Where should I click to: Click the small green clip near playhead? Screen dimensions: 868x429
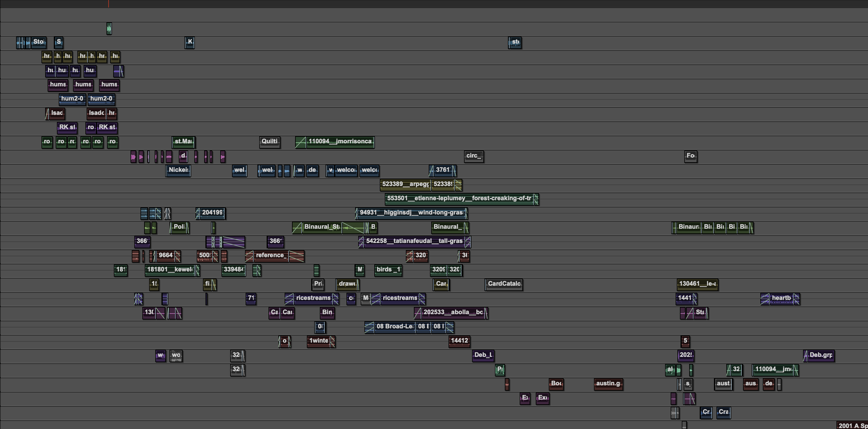(x=109, y=28)
